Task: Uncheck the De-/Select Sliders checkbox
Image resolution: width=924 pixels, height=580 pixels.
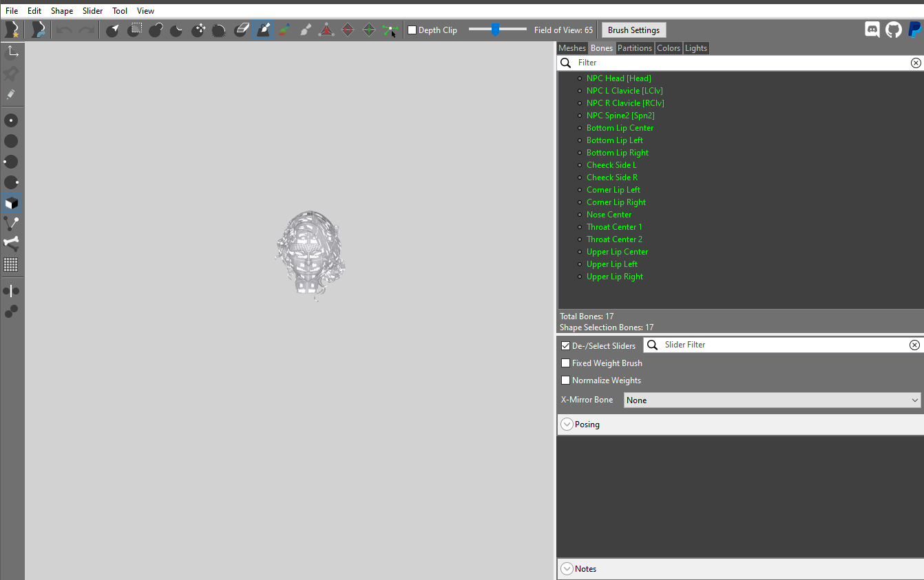Action: click(x=565, y=346)
